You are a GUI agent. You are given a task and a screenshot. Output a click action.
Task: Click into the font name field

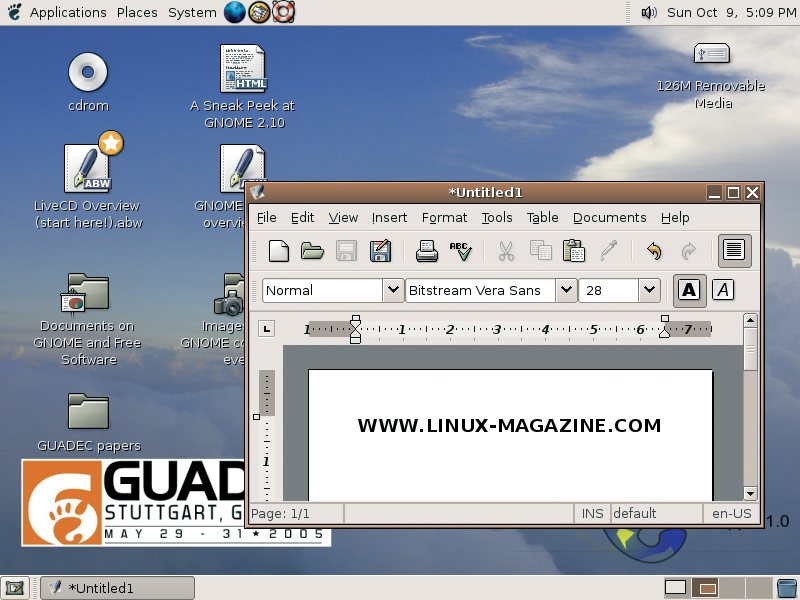(x=481, y=290)
